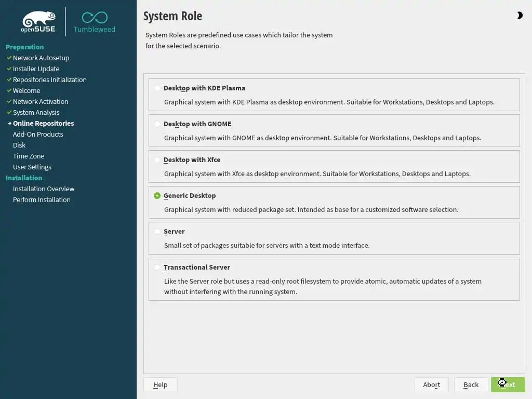
Task: Click the openSUSE chameleon logo
Action: click(x=38, y=21)
